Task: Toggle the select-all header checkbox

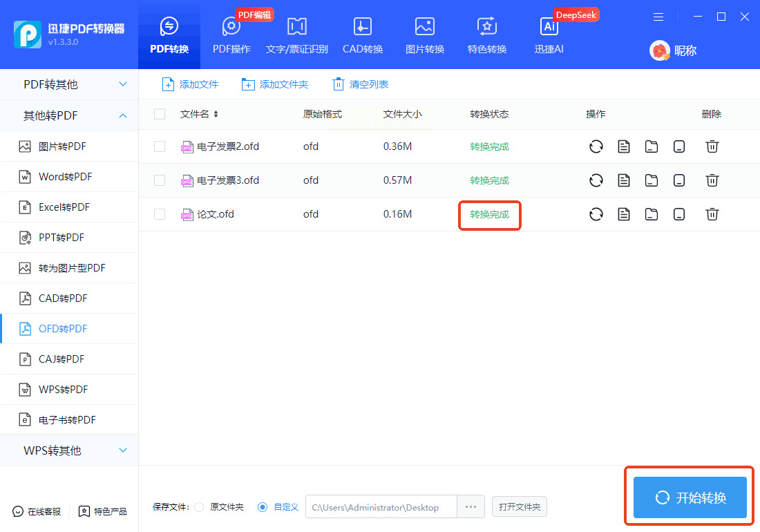Action: 160,114
